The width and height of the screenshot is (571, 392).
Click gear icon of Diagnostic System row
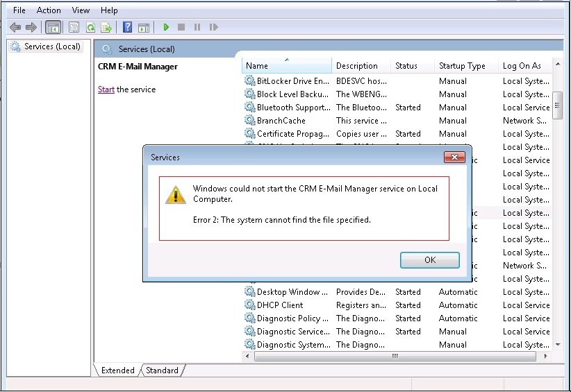(249, 344)
